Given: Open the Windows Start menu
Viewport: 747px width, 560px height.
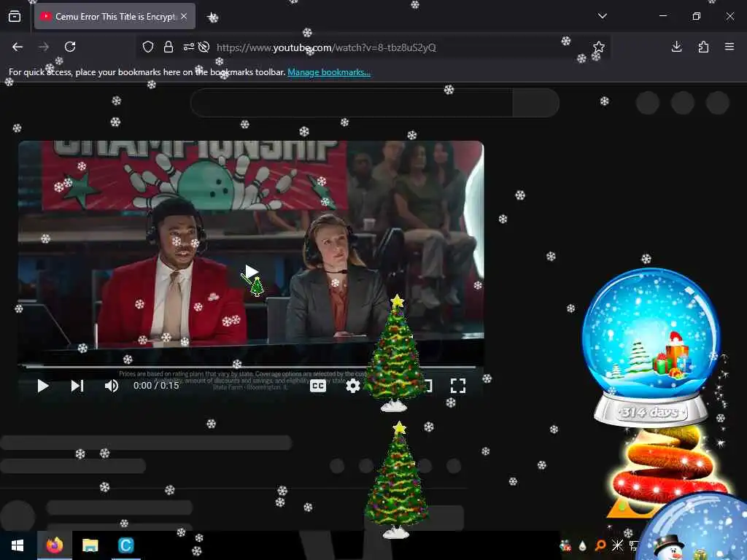Looking at the screenshot, I should click(18, 545).
